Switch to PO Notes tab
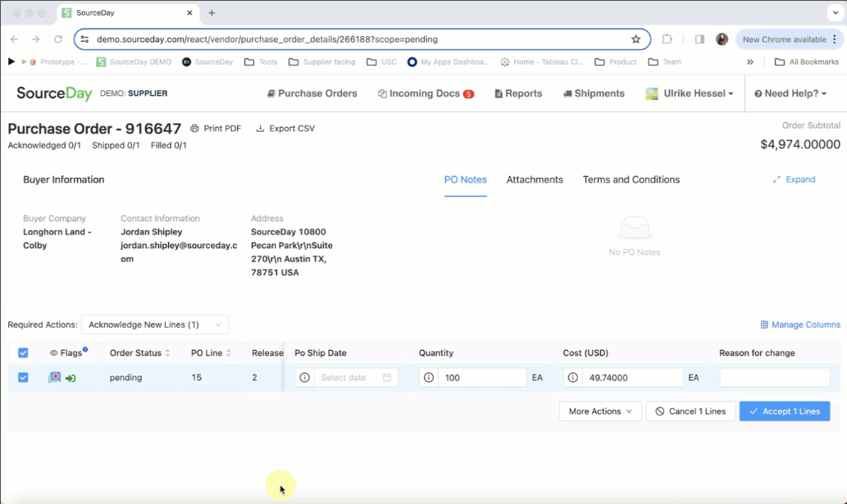The height and width of the screenshot is (504, 847). click(x=465, y=179)
